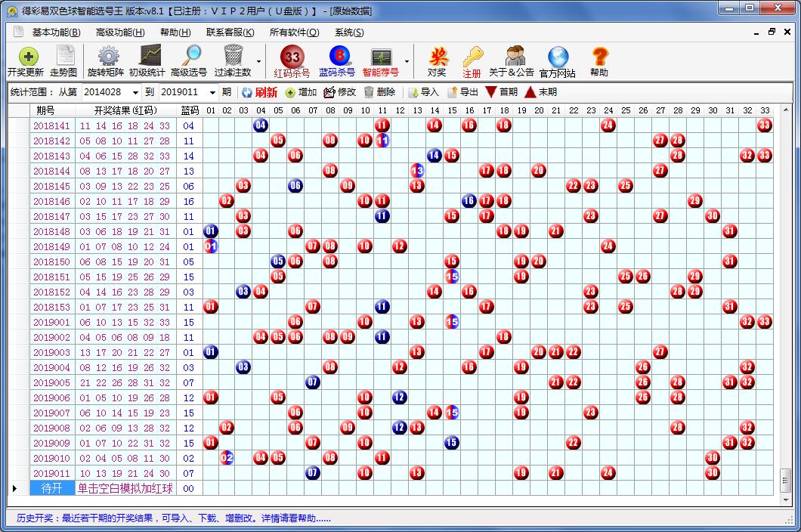Click the 红码杀号 red ball icon

click(x=292, y=61)
